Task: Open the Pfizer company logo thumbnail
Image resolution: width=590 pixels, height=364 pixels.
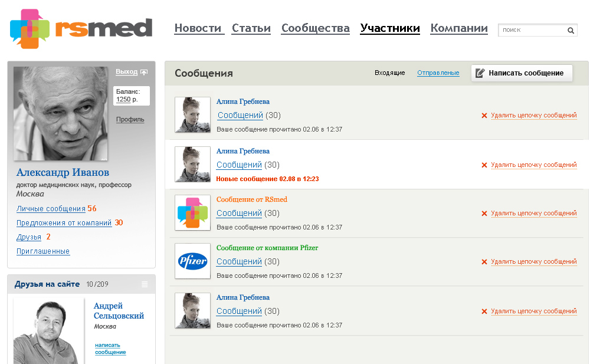Action: pos(192,261)
